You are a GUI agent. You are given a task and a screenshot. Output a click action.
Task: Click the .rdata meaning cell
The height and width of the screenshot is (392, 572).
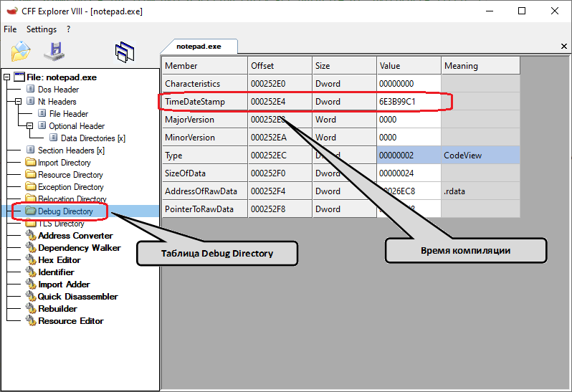tap(480, 191)
